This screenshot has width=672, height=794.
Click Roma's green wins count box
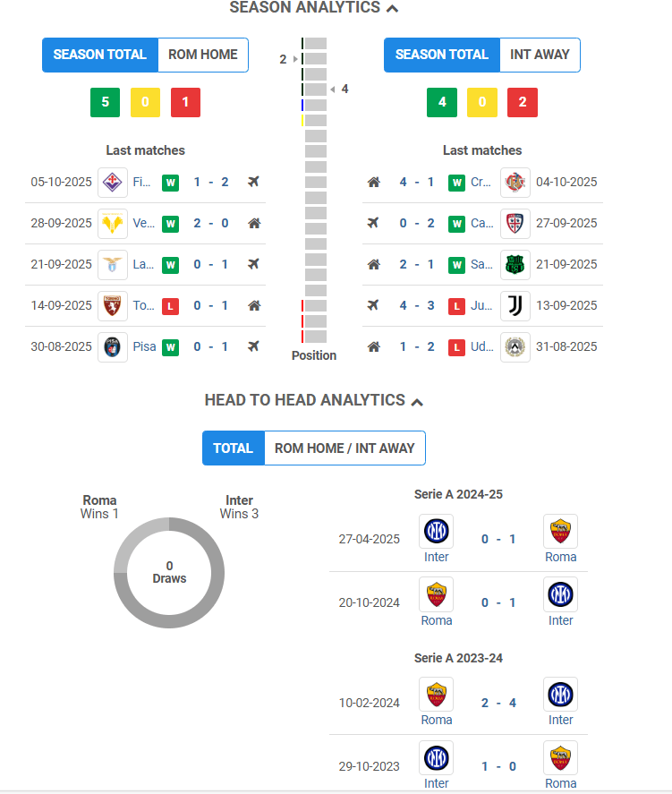105,102
